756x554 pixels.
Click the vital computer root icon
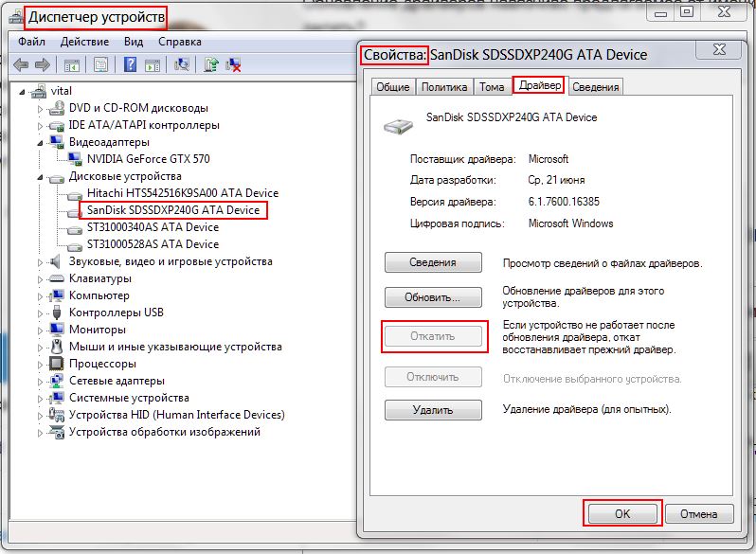(39, 91)
